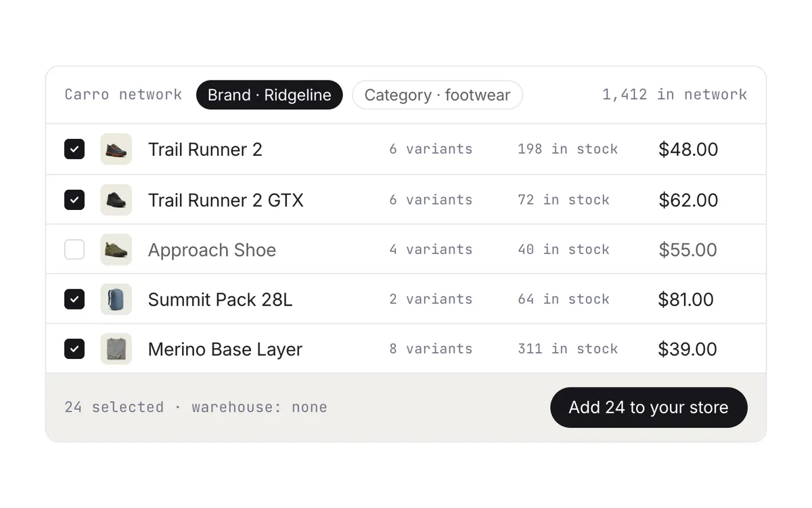This screenshot has height=508, width=812.
Task: Click Add 24 to your store
Action: (x=649, y=407)
